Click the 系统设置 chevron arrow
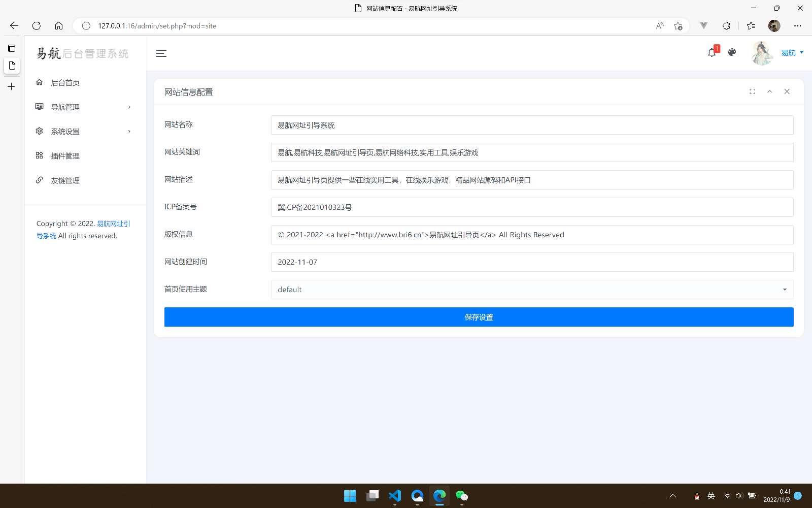 [x=129, y=132]
